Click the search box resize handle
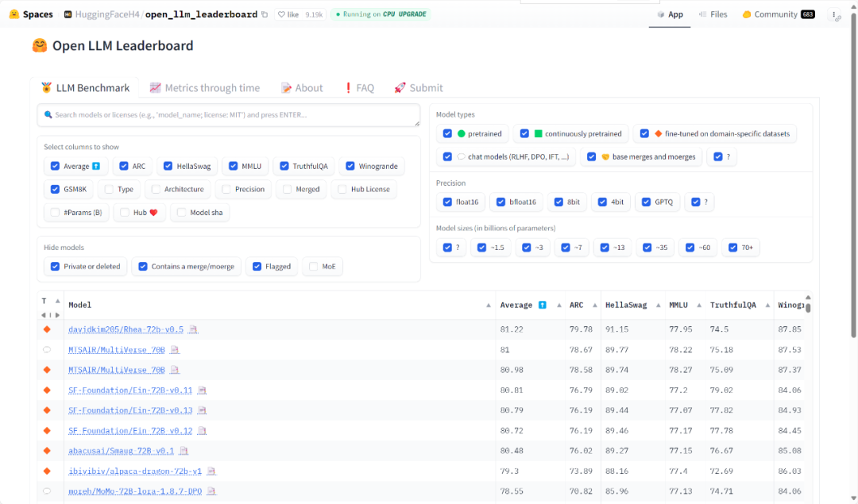The width and height of the screenshot is (858, 504). (x=417, y=124)
